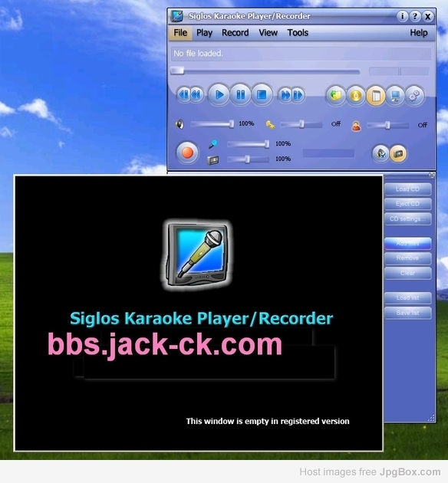The image size is (448, 483).
Task: Open the Tools menu
Action: click(298, 33)
